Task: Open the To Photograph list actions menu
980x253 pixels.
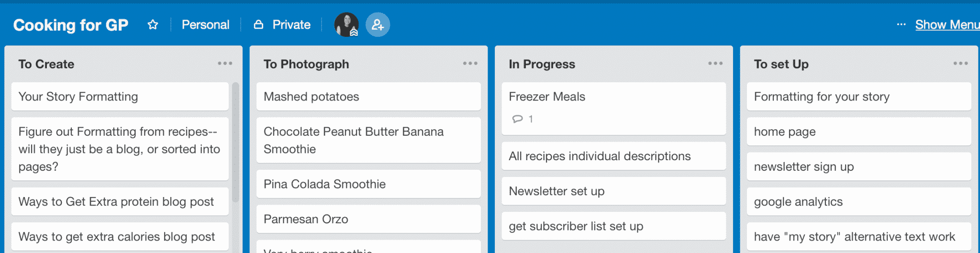Action: (x=470, y=63)
